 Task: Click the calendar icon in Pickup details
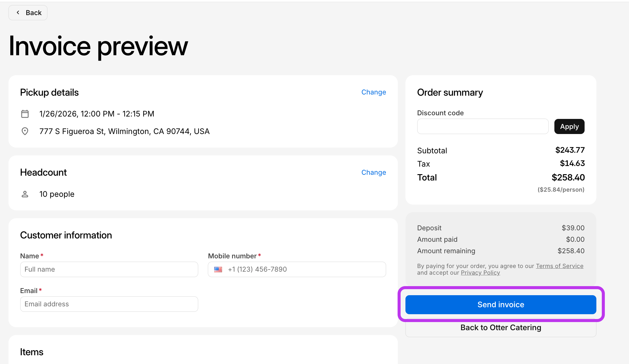25,114
